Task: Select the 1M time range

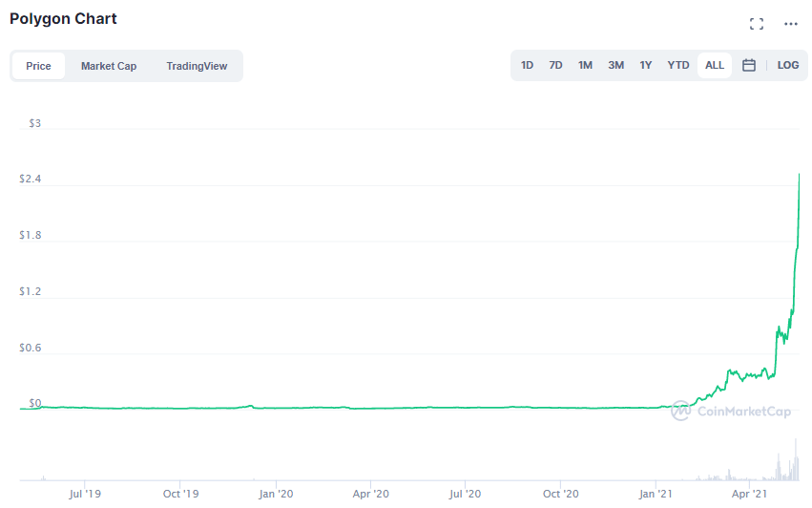Action: 585,65
